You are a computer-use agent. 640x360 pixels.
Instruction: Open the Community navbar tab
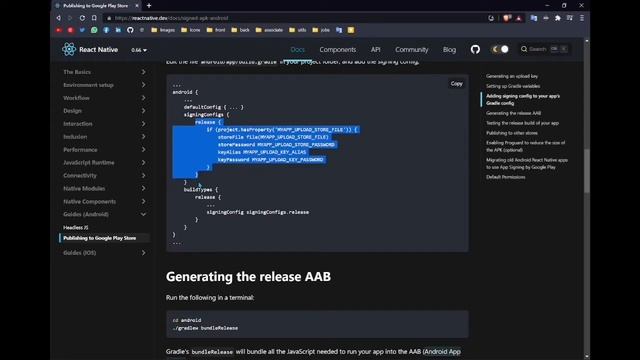tap(411, 49)
